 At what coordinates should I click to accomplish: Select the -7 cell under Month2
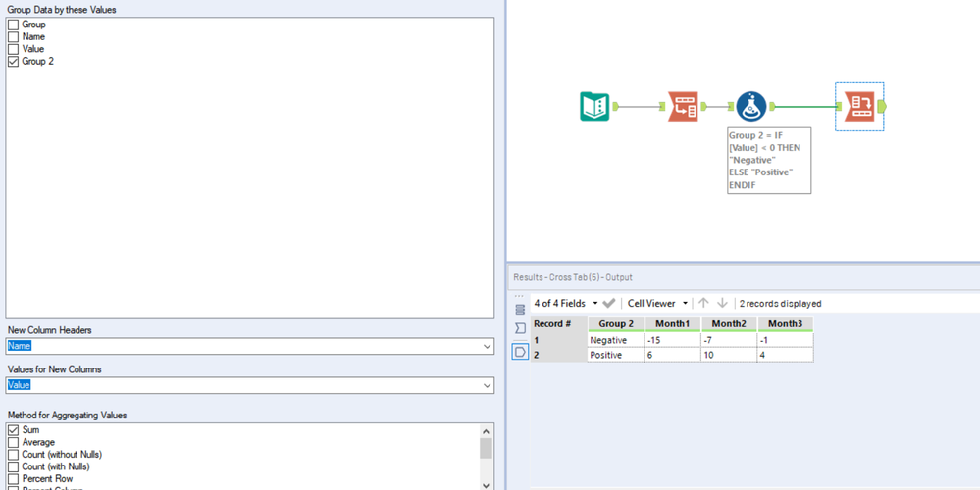(x=730, y=340)
